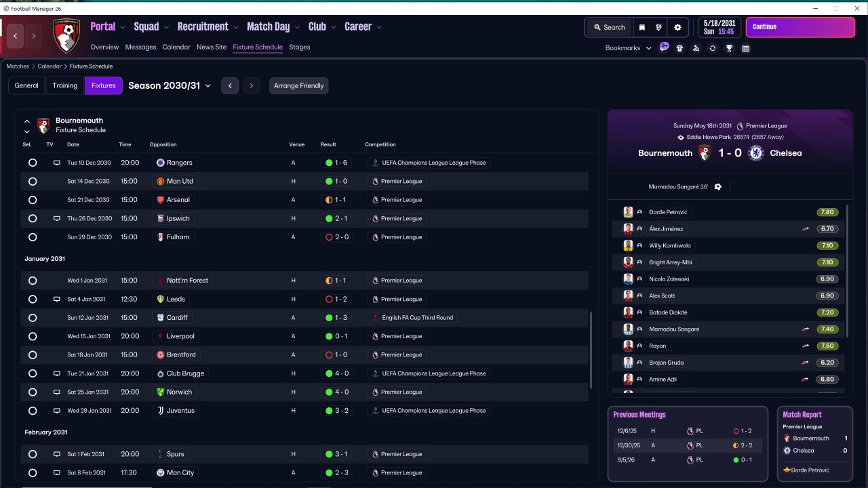
Task: Select the Rangers fixture radio button
Action: pyautogui.click(x=33, y=163)
